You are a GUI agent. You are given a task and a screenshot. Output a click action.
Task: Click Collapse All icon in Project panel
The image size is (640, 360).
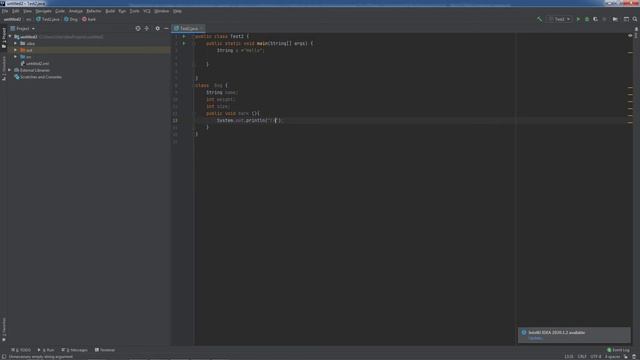click(147, 29)
